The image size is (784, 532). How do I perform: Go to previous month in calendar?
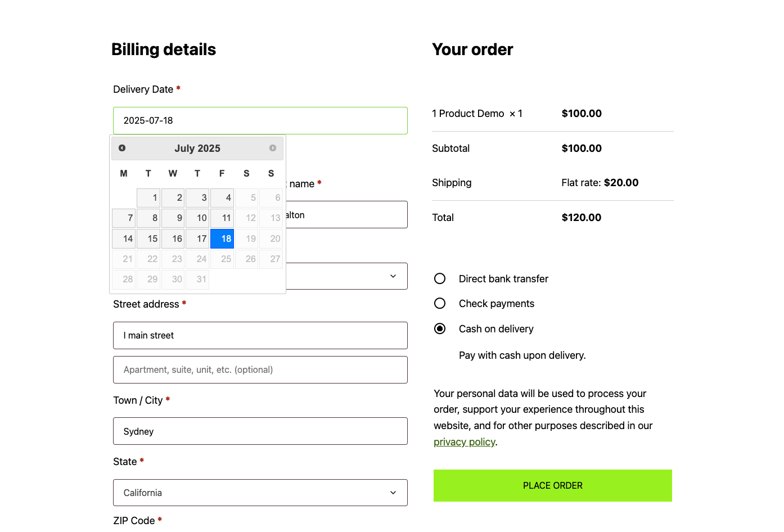click(x=122, y=148)
